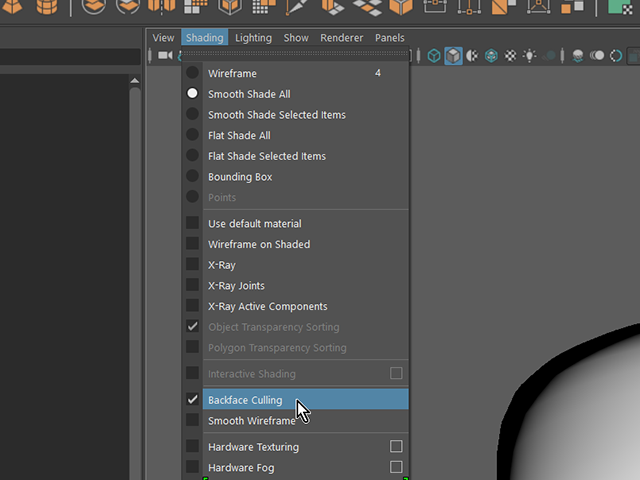The width and height of the screenshot is (640, 480).
Task: Collapse the toolbar handle left of camera icon
Action: (150, 56)
